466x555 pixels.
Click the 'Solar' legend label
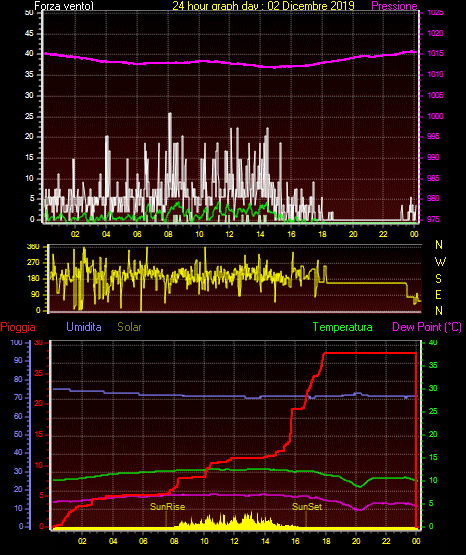coord(129,327)
